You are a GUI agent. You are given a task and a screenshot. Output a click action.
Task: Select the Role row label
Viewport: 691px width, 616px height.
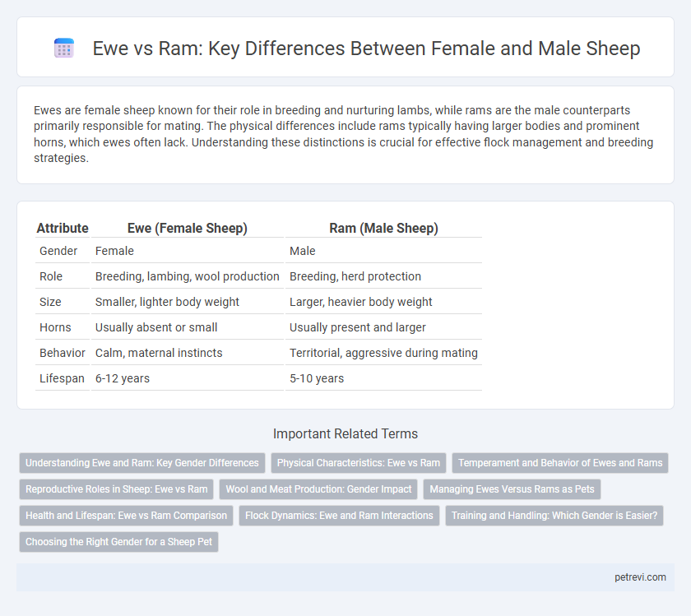(x=51, y=276)
